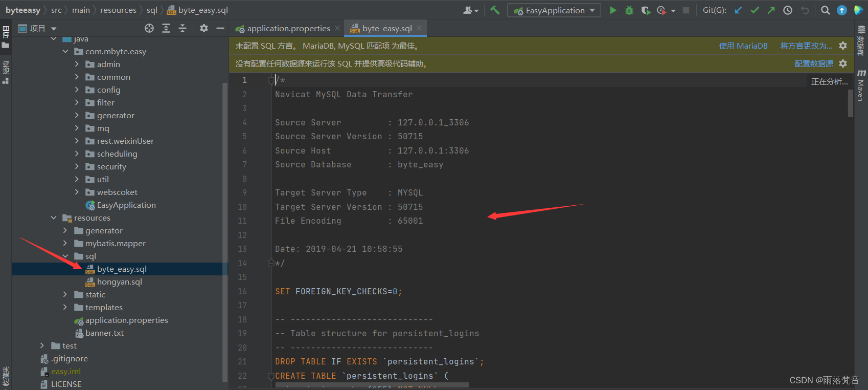
Task: Open EasyApplication run configuration dropdown
Action: coord(554,10)
